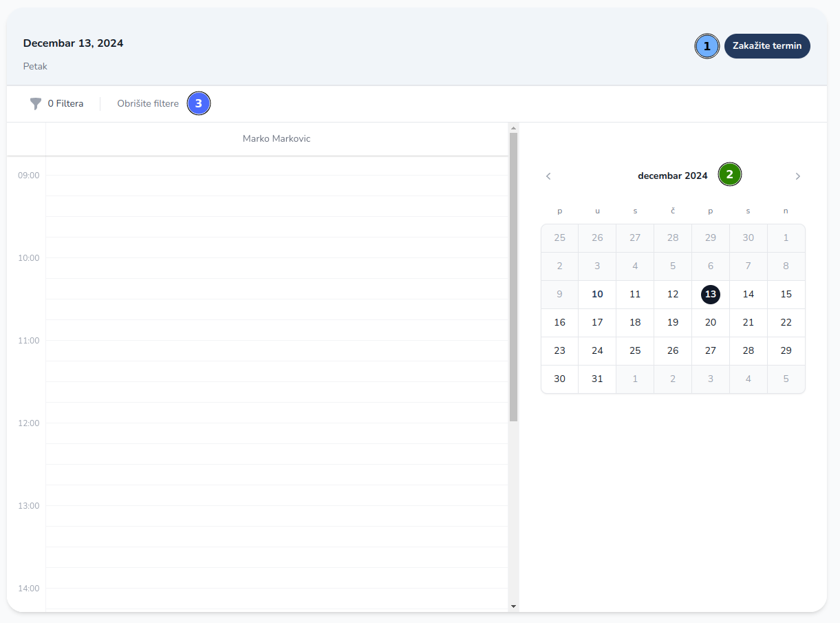840x623 pixels.
Task: Click the schedule vertical scrollbar thumb
Action: point(513,275)
